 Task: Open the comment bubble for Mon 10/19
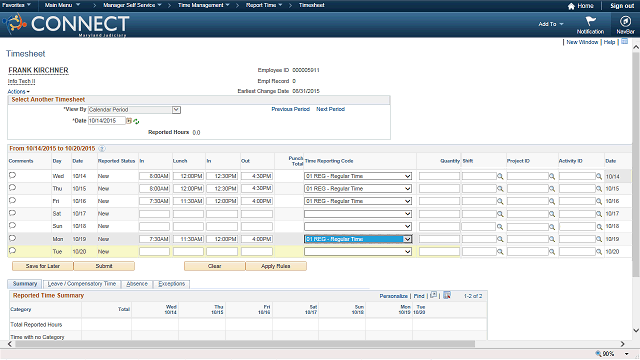click(12, 238)
